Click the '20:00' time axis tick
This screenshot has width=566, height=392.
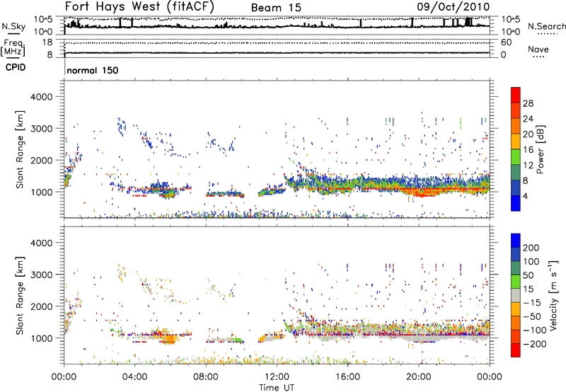419,377
